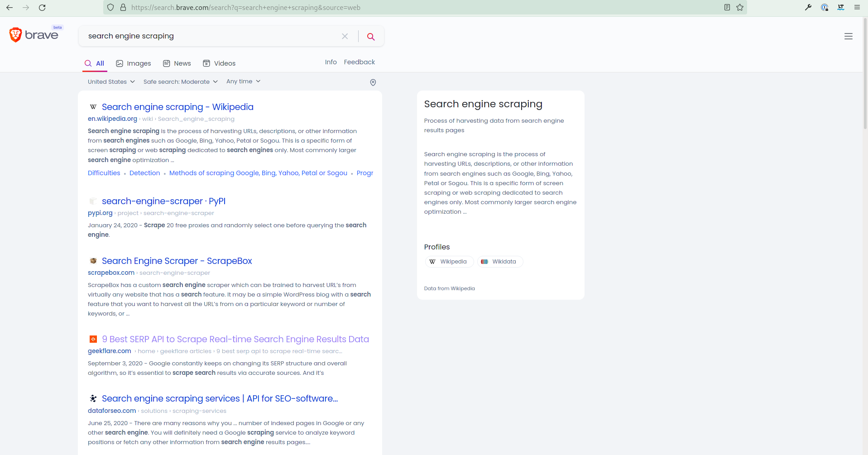Viewport: 868px width, 455px height.
Task: Click the LanguageTool extension icon
Action: tap(840, 7)
